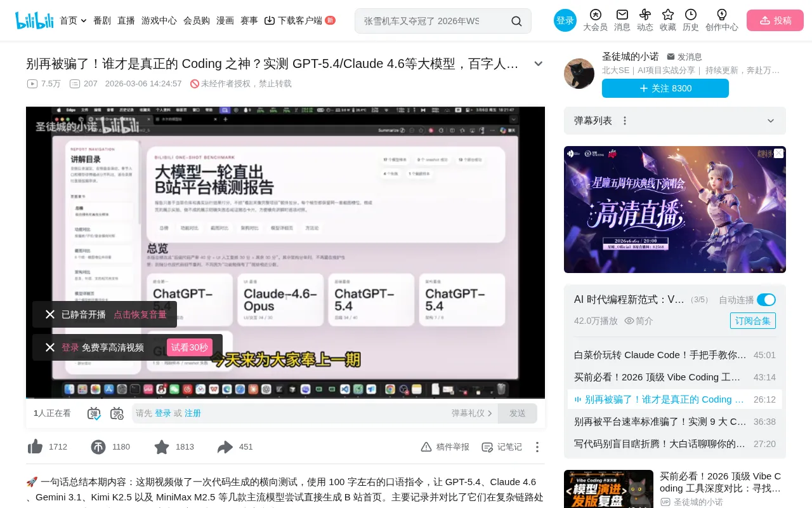Play the 白菜价玩转 Claude Code playlist item

pyautogui.click(x=675, y=355)
